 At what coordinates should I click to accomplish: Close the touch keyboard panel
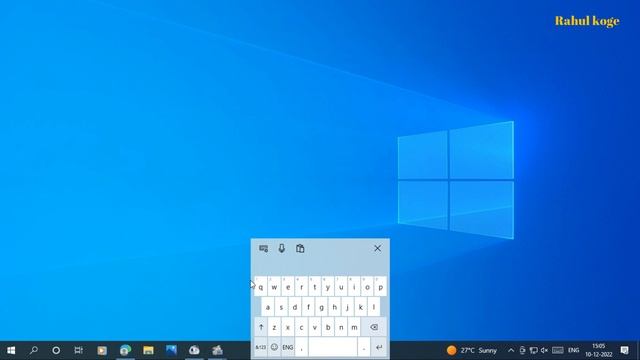378,248
